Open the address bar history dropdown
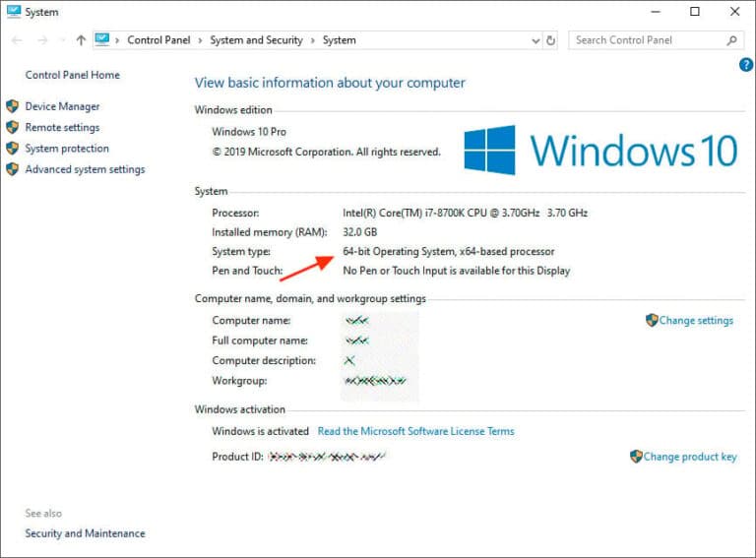Viewport: 756px width, 558px height. (x=535, y=40)
